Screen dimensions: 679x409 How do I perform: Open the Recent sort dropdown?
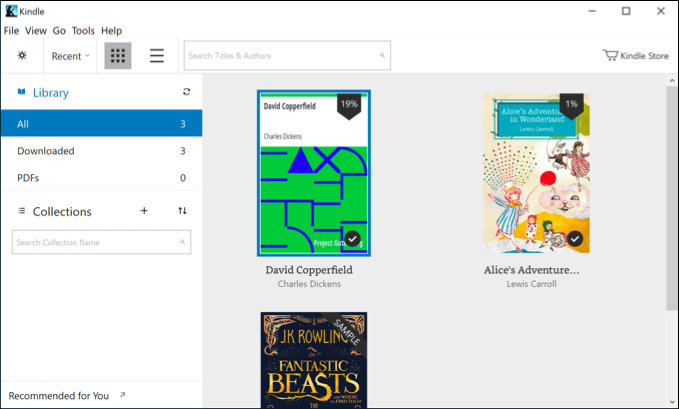[71, 56]
